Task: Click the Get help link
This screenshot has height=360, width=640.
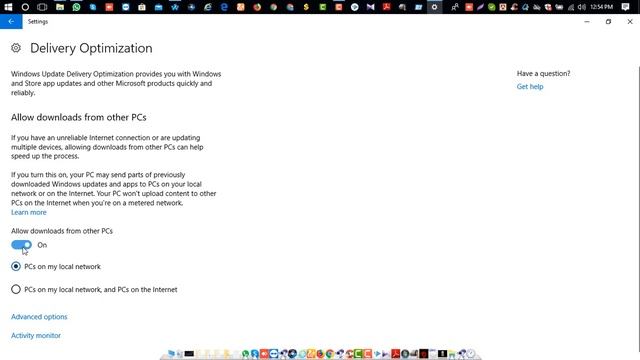Action: 530,87
